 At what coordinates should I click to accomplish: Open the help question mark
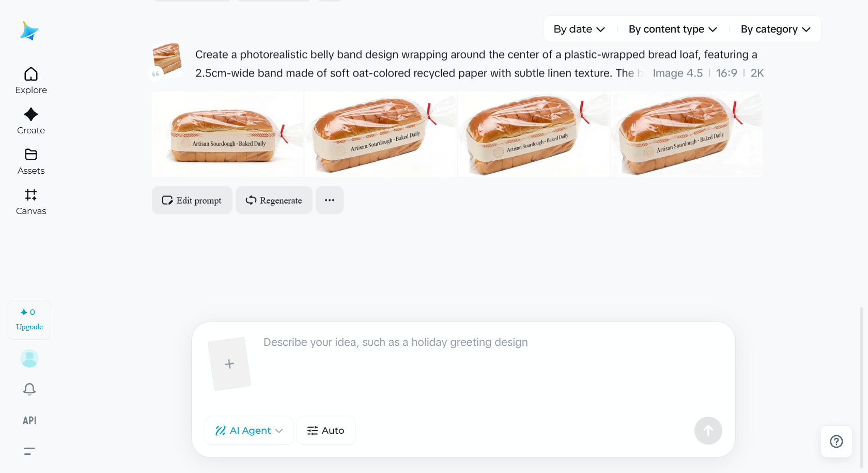(x=836, y=441)
